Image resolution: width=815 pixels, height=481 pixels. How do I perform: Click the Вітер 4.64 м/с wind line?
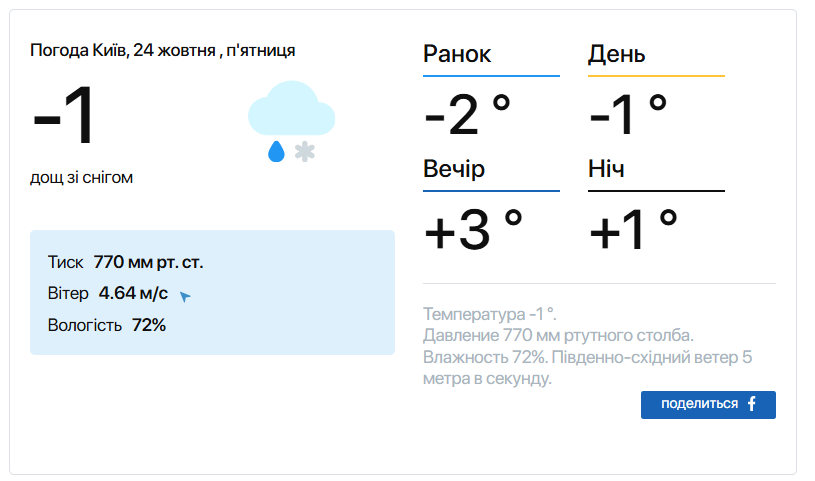point(107,294)
